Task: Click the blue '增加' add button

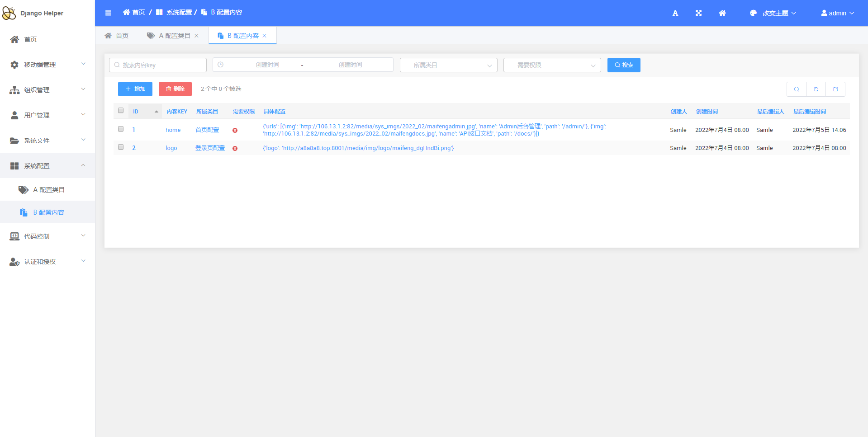Action: click(x=135, y=89)
